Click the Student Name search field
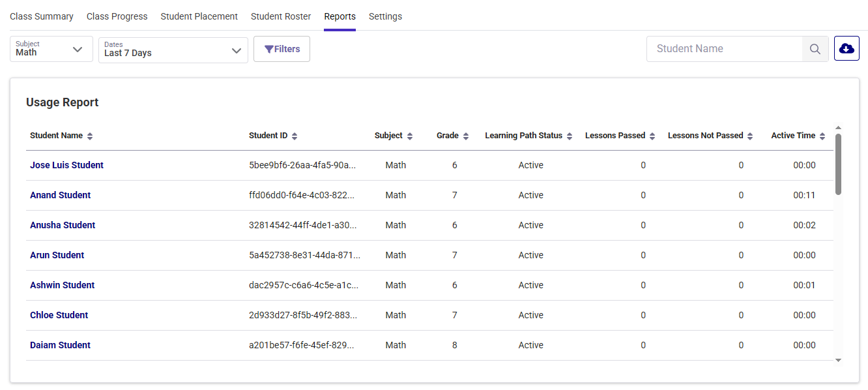 [x=724, y=49]
